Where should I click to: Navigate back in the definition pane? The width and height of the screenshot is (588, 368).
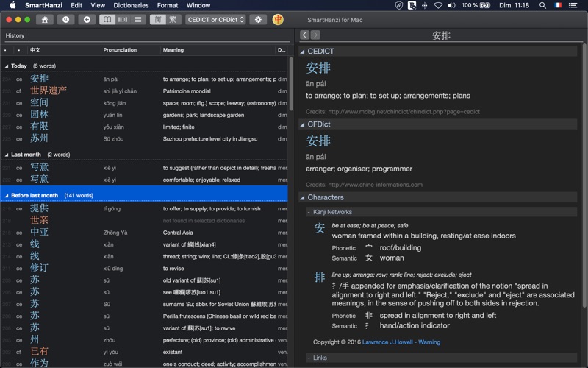tap(304, 35)
